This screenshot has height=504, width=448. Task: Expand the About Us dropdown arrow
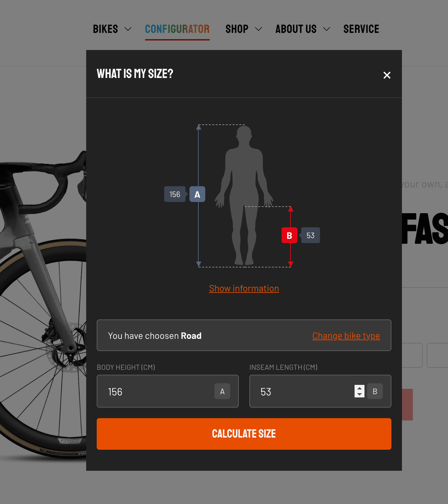click(327, 29)
